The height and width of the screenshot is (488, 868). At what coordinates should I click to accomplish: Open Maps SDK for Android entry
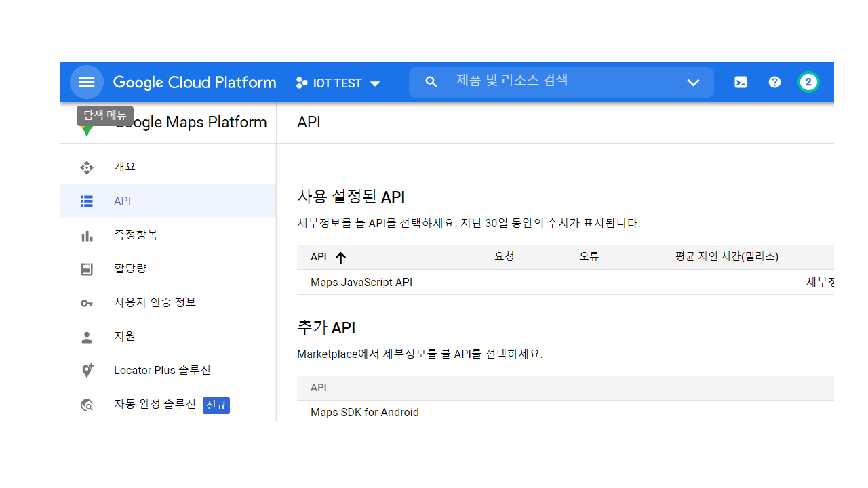[x=365, y=412]
